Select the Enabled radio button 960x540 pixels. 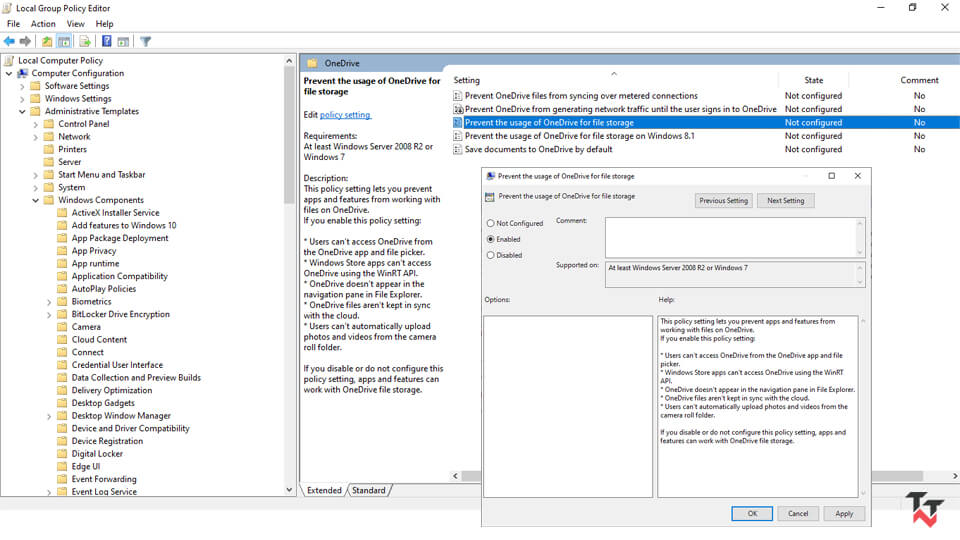click(490, 239)
